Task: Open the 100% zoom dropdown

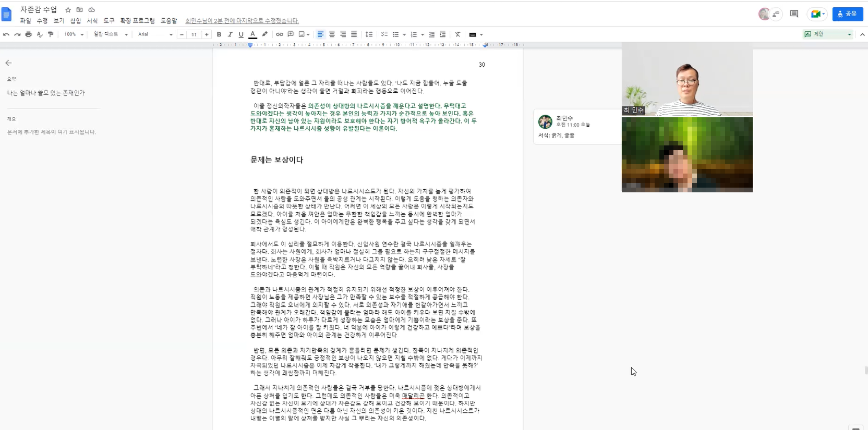Action: 74,34
